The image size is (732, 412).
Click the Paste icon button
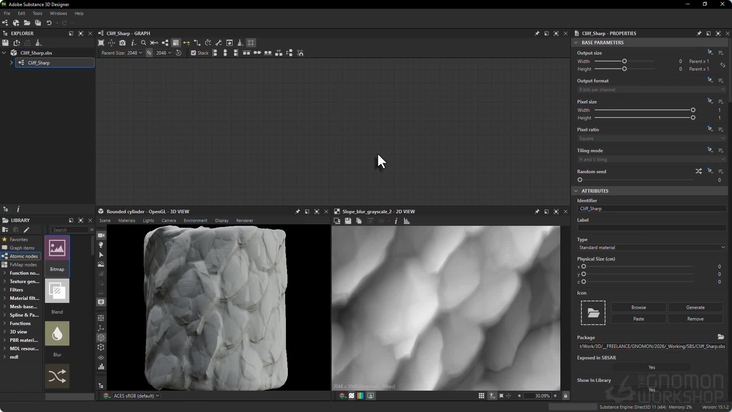click(638, 319)
